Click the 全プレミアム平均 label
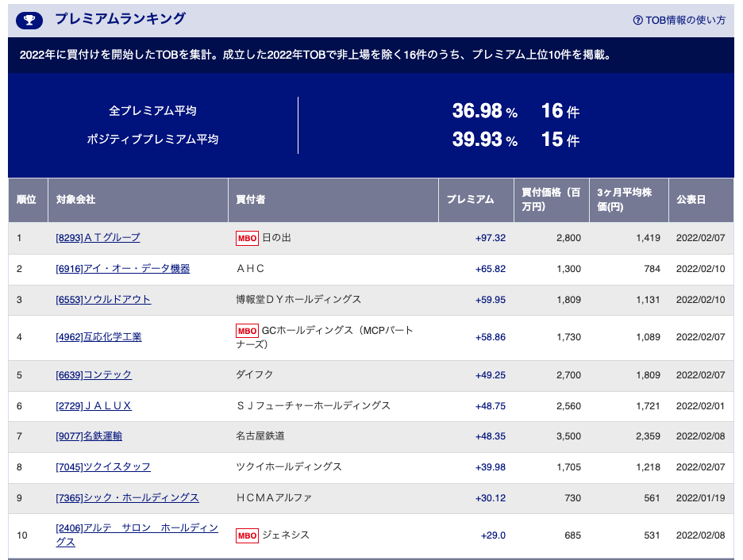This screenshot has height=560, width=743. [x=152, y=111]
